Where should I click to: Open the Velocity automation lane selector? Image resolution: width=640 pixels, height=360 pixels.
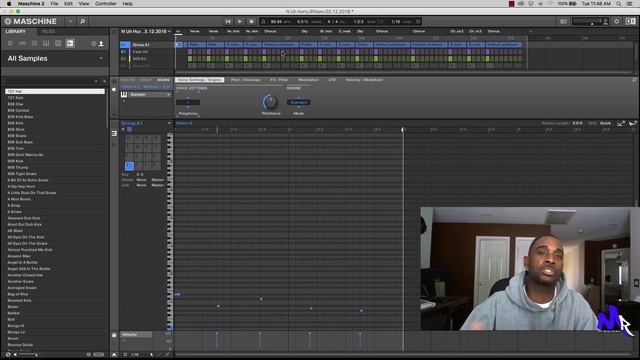point(136,335)
